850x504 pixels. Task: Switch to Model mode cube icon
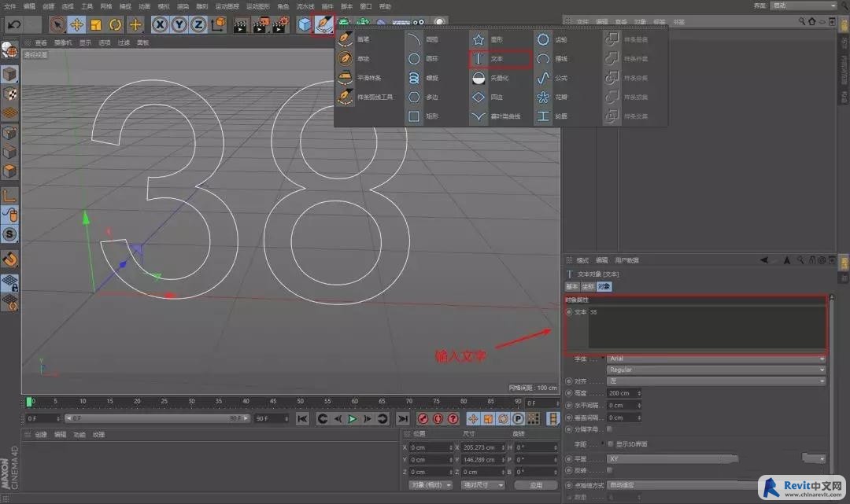(x=9, y=74)
